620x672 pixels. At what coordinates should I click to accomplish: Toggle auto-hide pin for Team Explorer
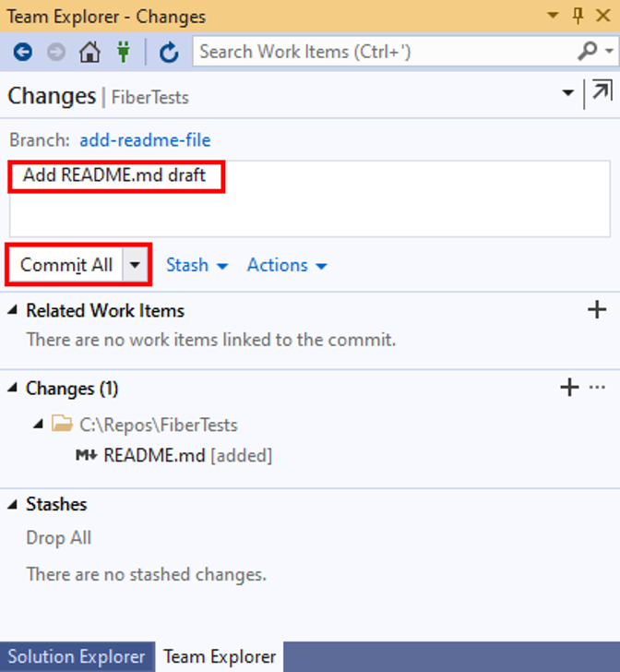point(578,16)
